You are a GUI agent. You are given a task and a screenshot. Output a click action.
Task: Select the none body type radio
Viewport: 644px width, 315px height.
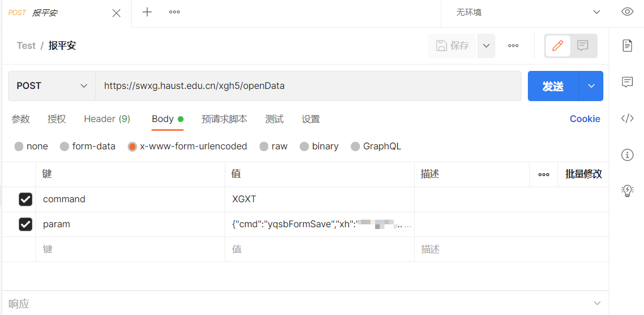19,146
